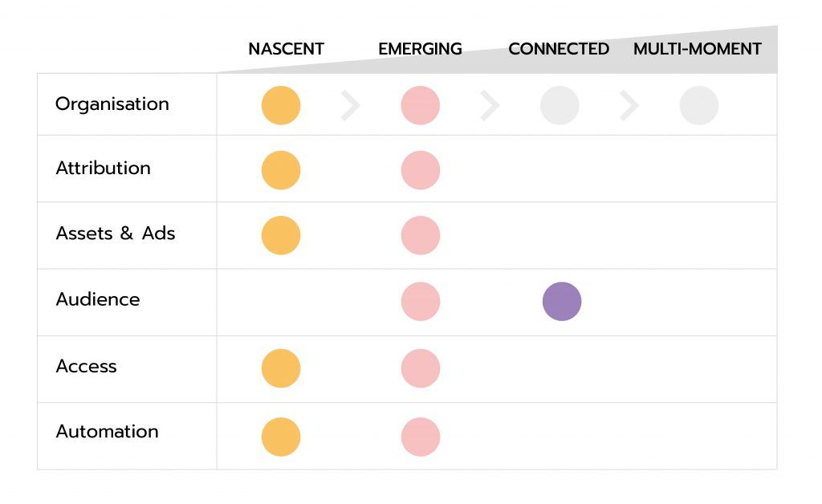Select the pink Access Emerging circle

[x=421, y=368]
